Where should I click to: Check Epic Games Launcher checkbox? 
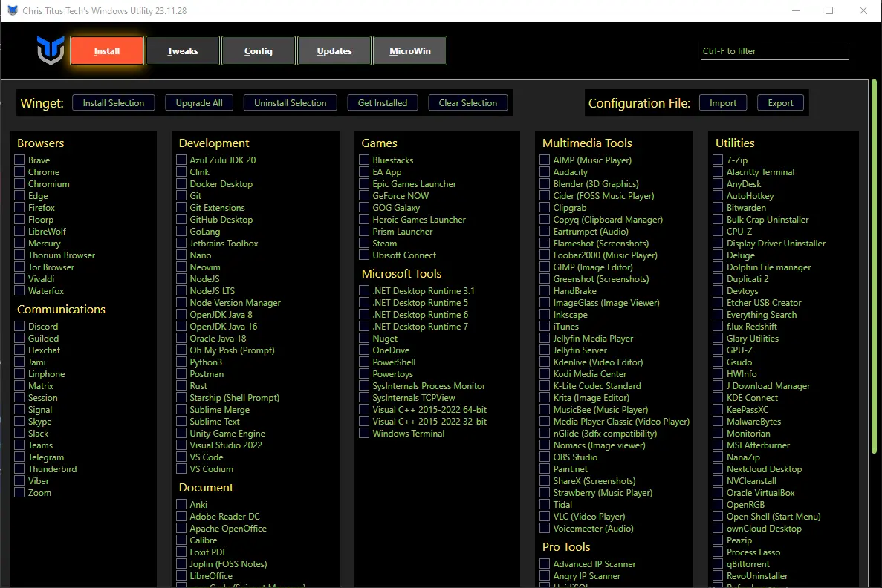[x=364, y=184]
